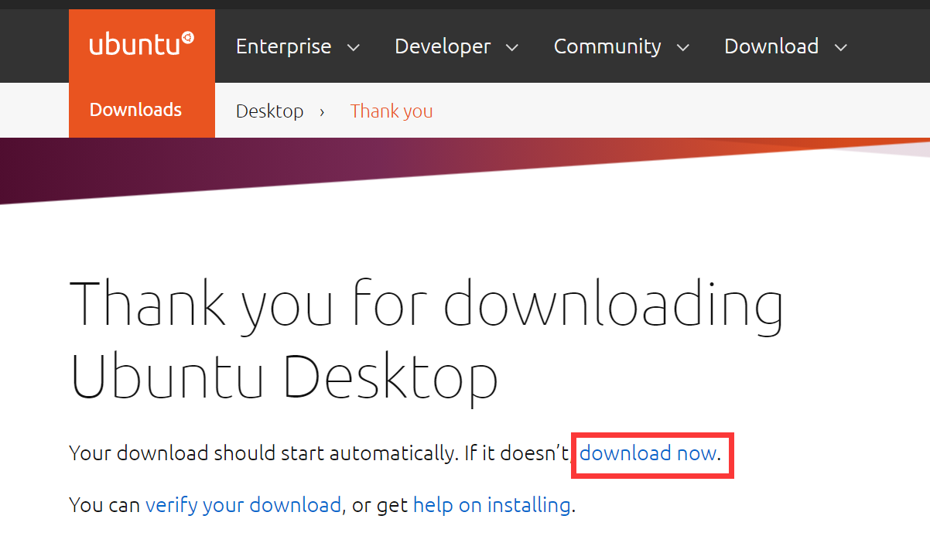Navigate to the Desktop breadcrumb
This screenshot has width=930, height=560.
pos(269,111)
